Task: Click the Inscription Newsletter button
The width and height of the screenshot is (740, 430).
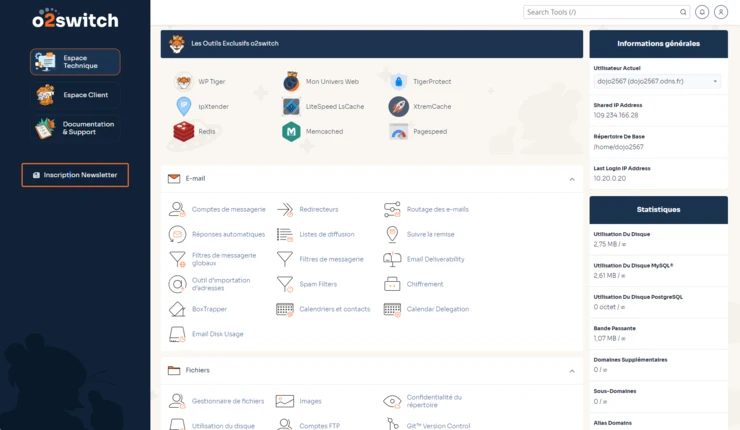Action: pyautogui.click(x=75, y=175)
